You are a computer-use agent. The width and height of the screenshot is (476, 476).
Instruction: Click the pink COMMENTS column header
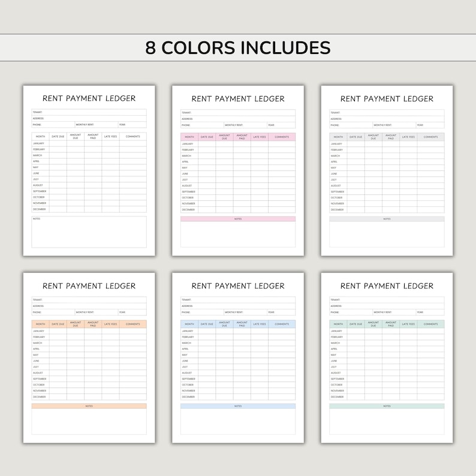click(282, 137)
